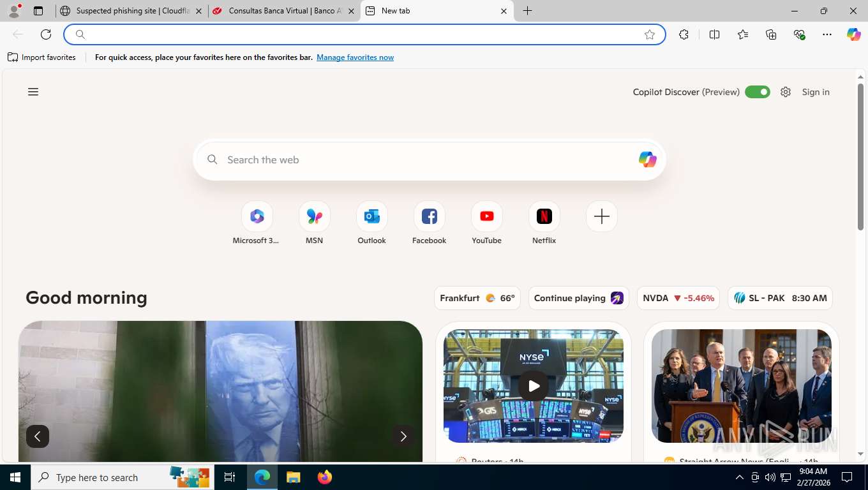Open the Copilot sidebar icon
868x490 pixels.
pyautogui.click(x=854, y=34)
